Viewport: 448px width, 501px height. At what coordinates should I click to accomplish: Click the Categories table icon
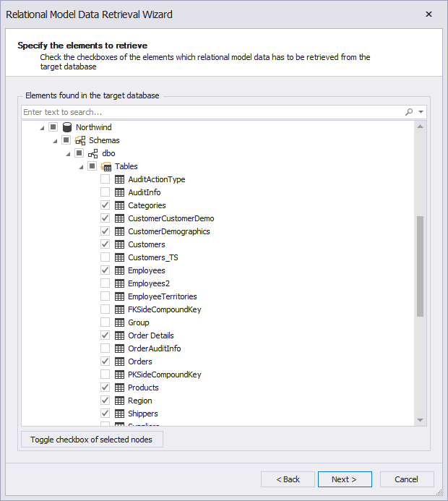(x=119, y=205)
